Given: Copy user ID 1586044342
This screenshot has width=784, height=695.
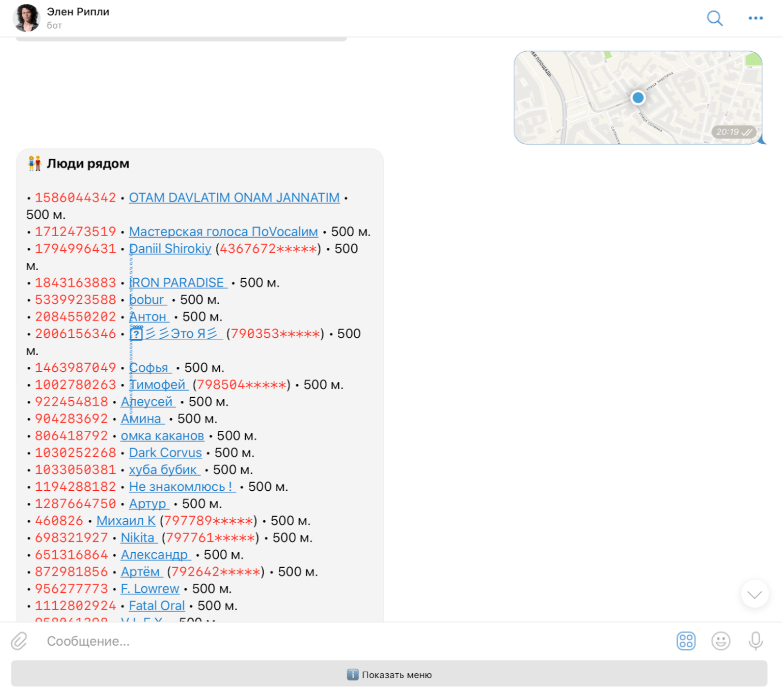Looking at the screenshot, I should point(75,198).
